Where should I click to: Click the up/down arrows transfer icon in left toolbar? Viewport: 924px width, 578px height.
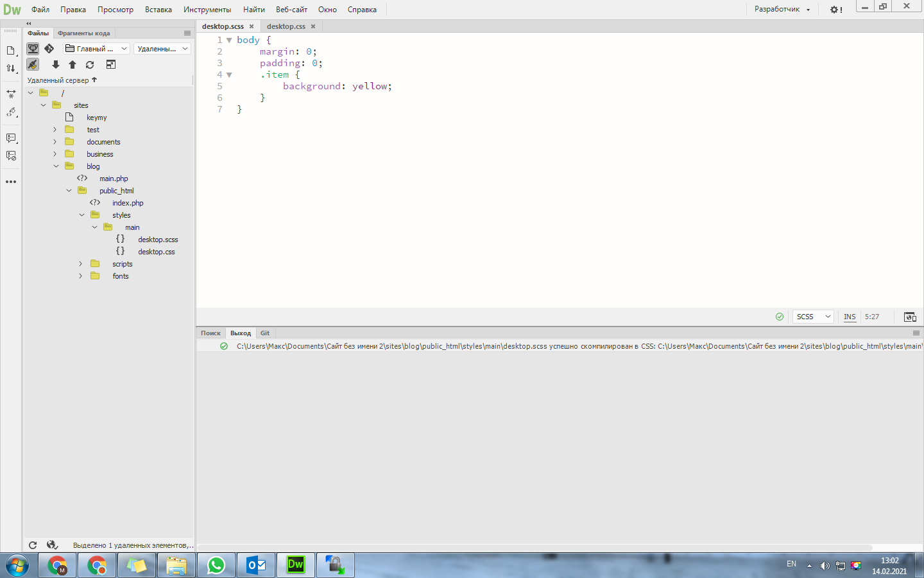11,68
